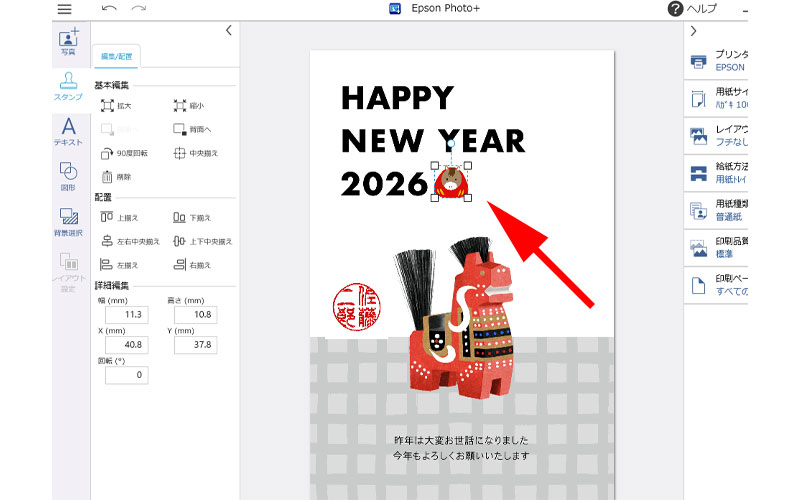Open paper source setting (給紙方法)
800x500 pixels.
tap(716, 172)
